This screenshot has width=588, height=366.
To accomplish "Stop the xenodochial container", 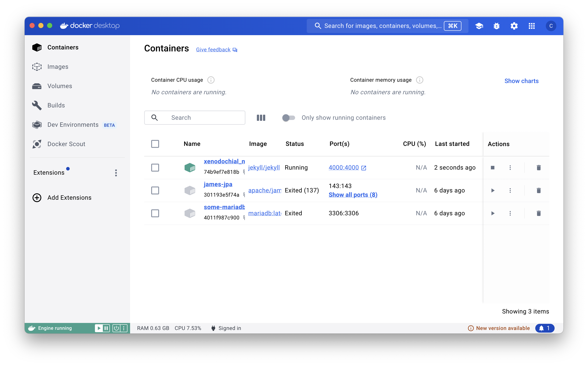I will (492, 167).
